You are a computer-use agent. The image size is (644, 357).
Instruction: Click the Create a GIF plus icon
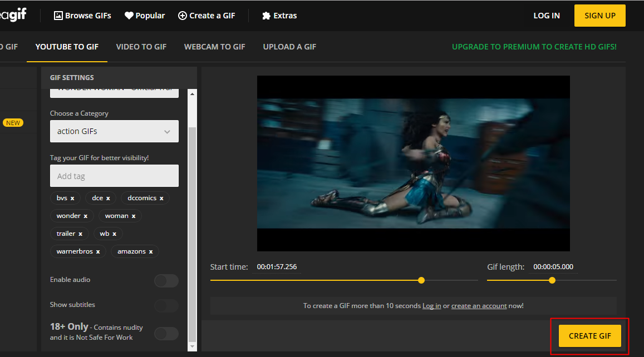point(183,16)
